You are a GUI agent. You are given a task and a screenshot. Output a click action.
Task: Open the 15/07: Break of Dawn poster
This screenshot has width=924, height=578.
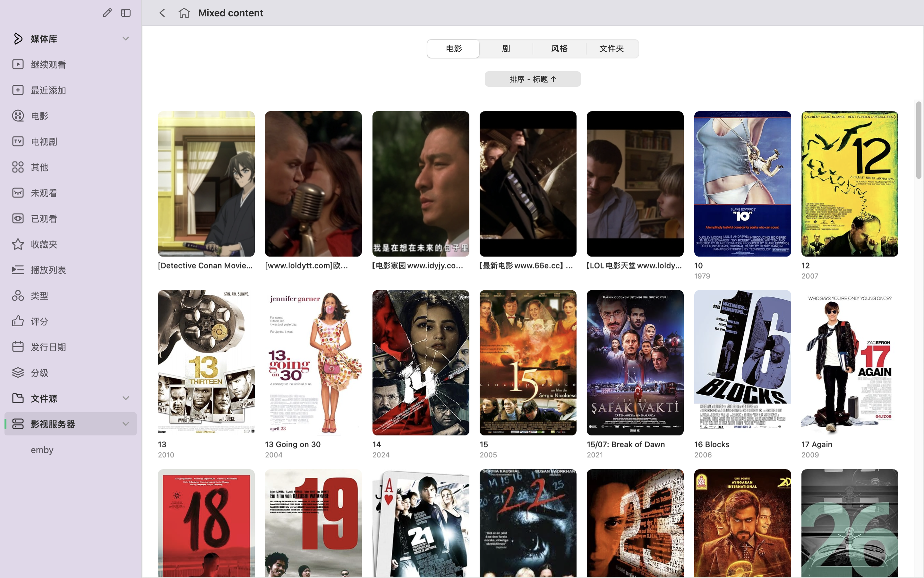click(x=635, y=363)
